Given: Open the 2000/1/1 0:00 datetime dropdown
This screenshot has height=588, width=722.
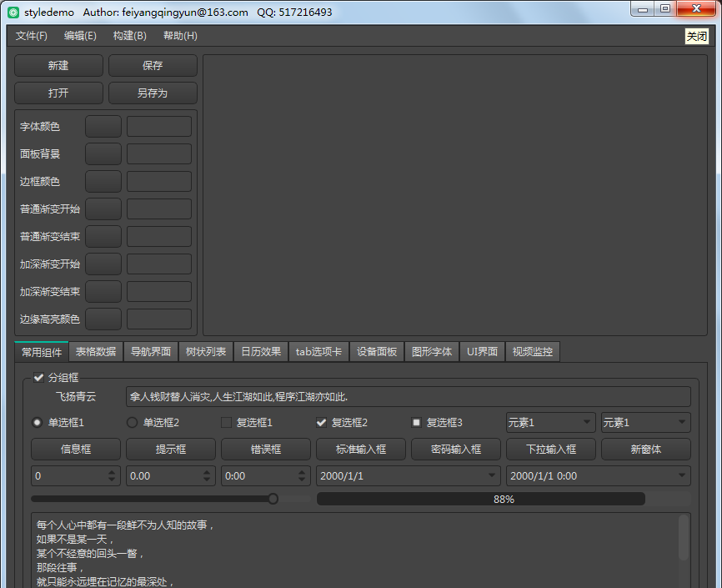Looking at the screenshot, I should [682, 475].
